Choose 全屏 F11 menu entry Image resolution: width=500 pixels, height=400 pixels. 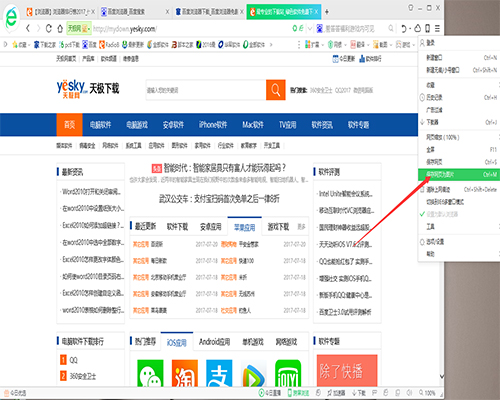pos(459,150)
